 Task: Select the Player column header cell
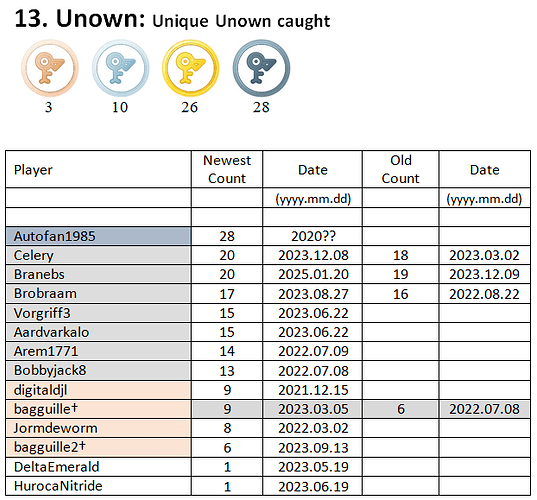click(x=99, y=169)
